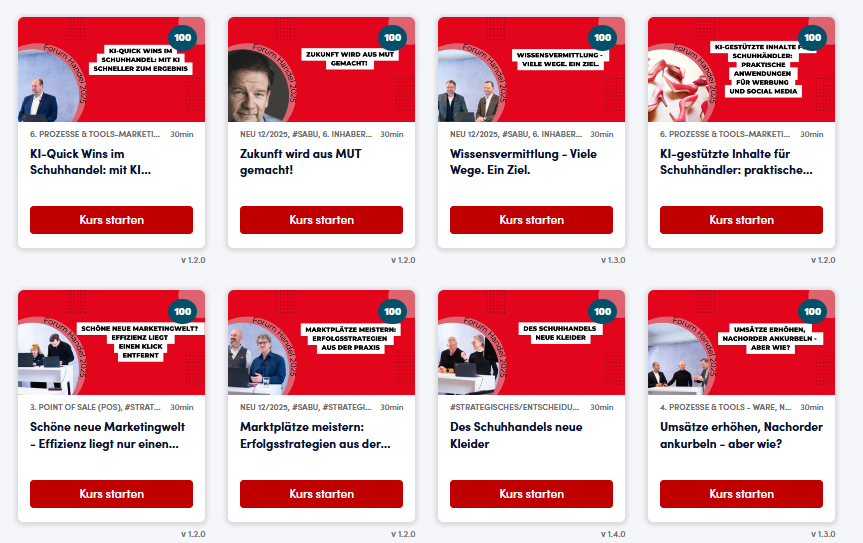
Task: Click the v 1.4.0 version label
Action: (x=613, y=534)
